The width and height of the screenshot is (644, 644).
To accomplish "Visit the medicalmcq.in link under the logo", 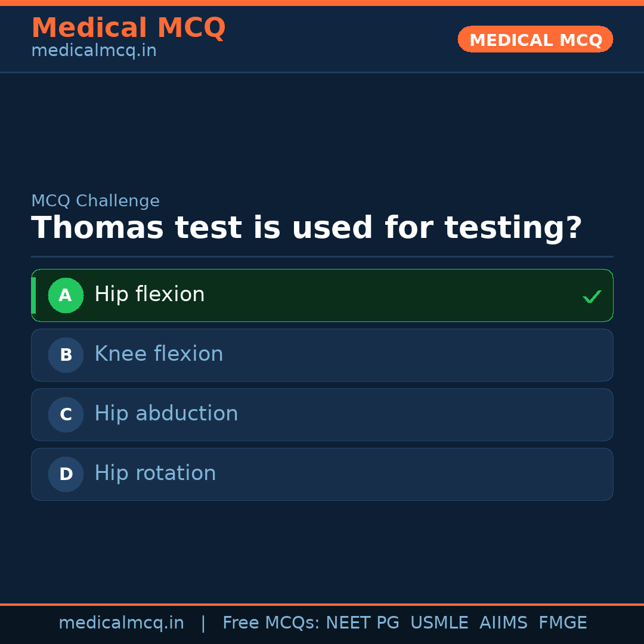I will coord(94,50).
